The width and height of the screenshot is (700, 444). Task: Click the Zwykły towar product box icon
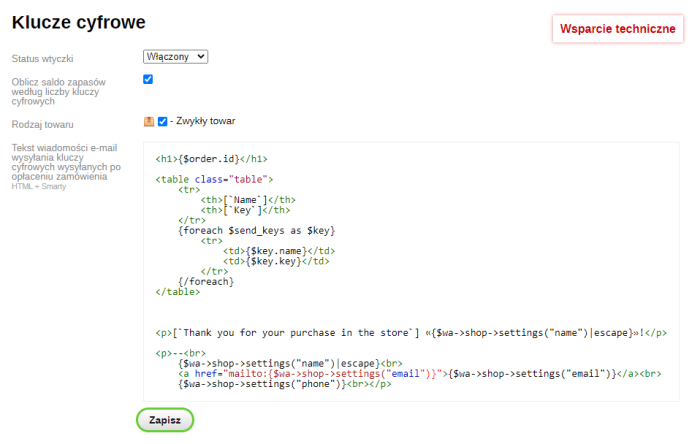click(x=149, y=122)
